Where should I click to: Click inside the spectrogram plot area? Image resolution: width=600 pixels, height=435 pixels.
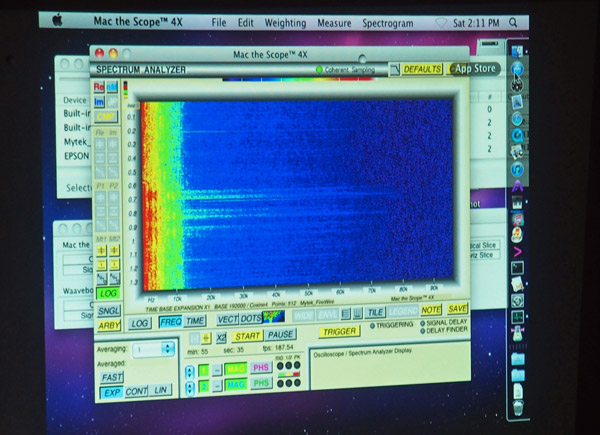(297, 195)
